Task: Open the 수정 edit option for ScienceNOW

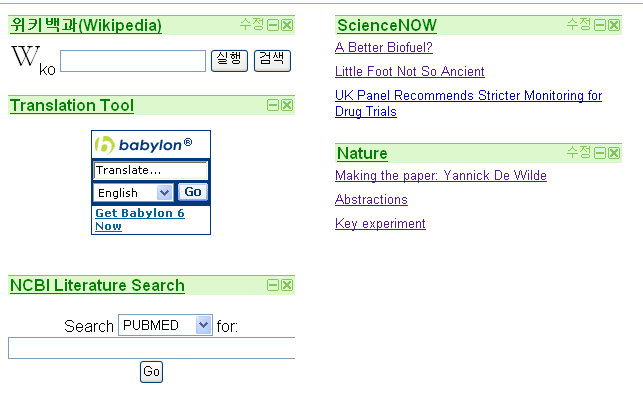Action: pyautogui.click(x=579, y=24)
